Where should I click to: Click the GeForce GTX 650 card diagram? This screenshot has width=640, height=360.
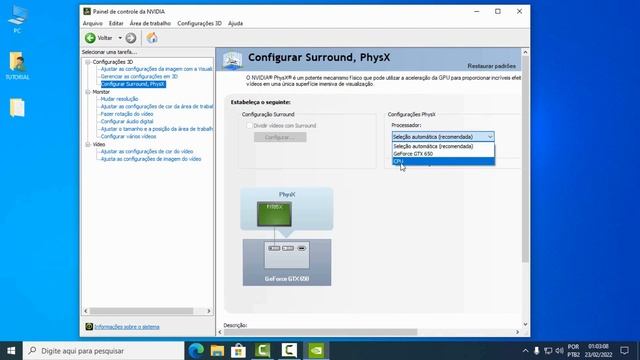pyautogui.click(x=287, y=262)
